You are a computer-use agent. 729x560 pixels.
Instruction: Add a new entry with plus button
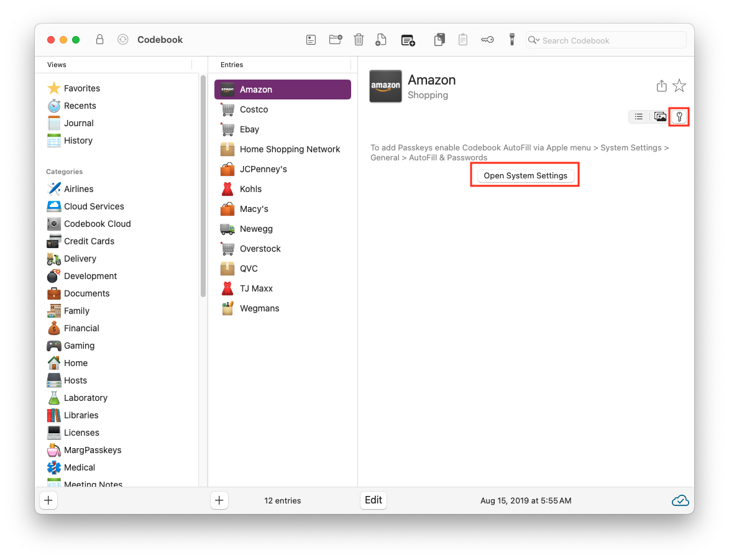coord(219,500)
